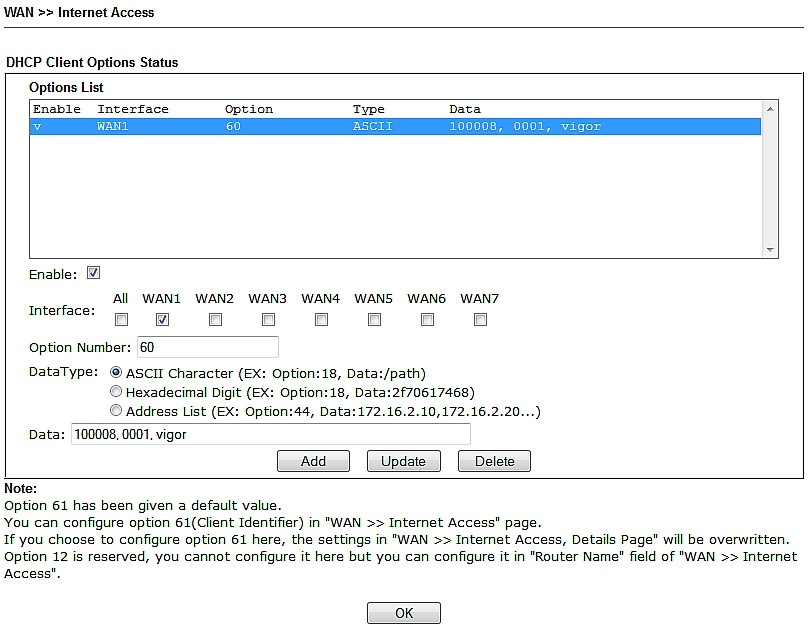Select the WAN1 option 60 row
Viewport: 808px width, 630px height.
point(300,126)
